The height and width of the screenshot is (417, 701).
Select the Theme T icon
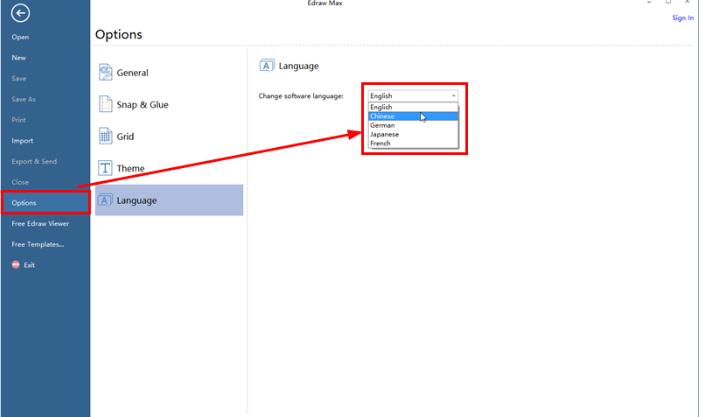point(105,168)
